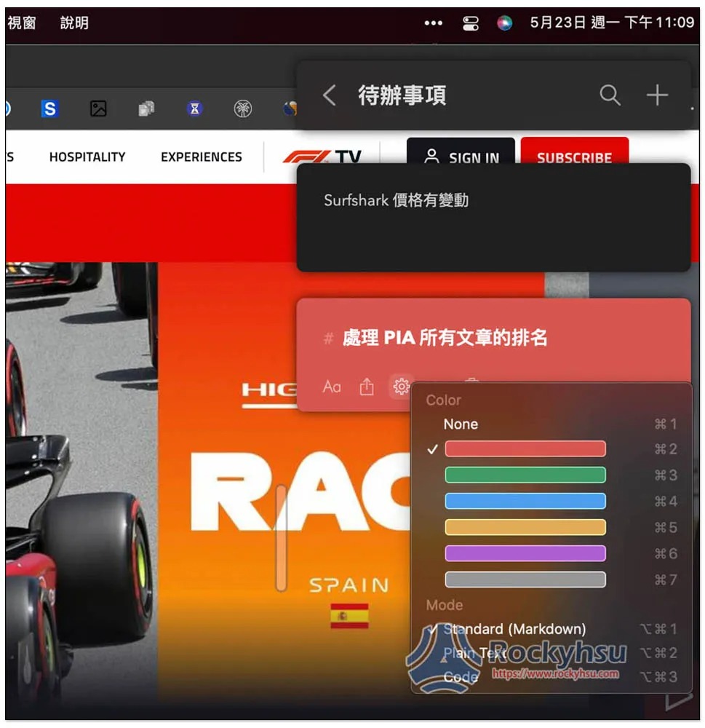Open the EXPERIENCES nav link
Image resolution: width=705 pixels, height=728 pixels.
tap(202, 157)
